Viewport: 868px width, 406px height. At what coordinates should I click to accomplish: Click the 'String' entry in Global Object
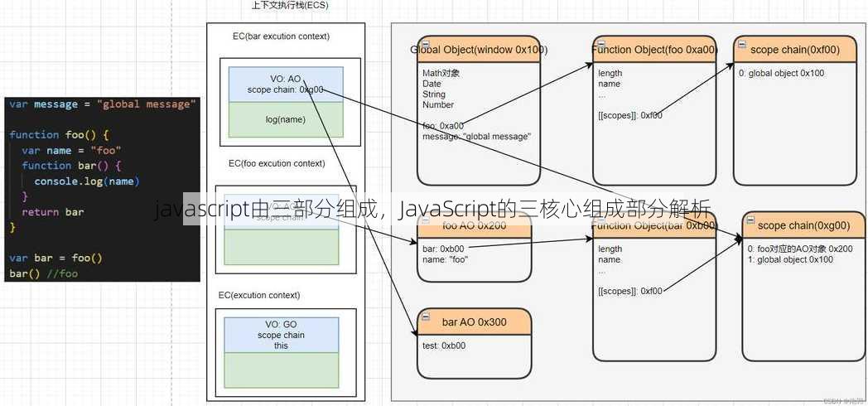click(x=434, y=94)
